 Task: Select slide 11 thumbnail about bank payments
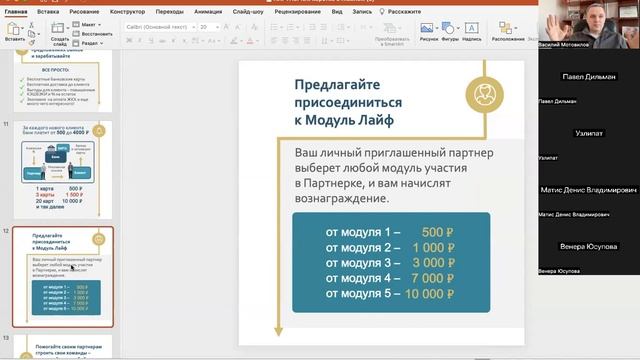[63, 170]
